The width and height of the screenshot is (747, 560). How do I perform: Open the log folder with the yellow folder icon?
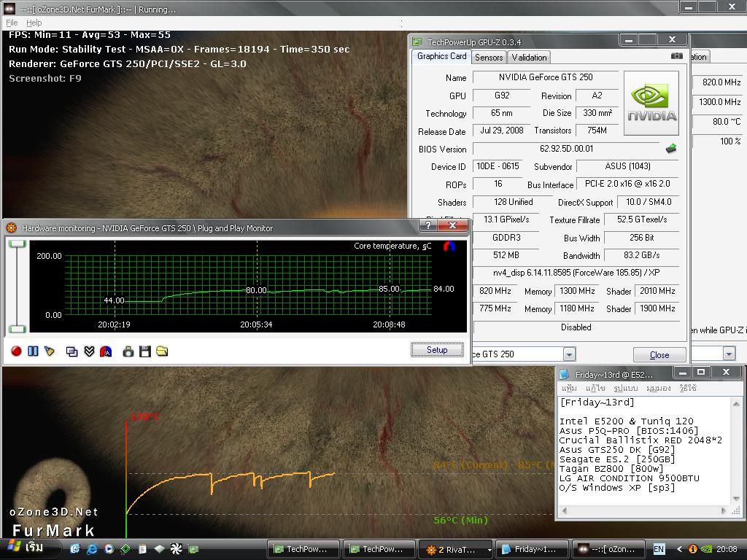162,351
